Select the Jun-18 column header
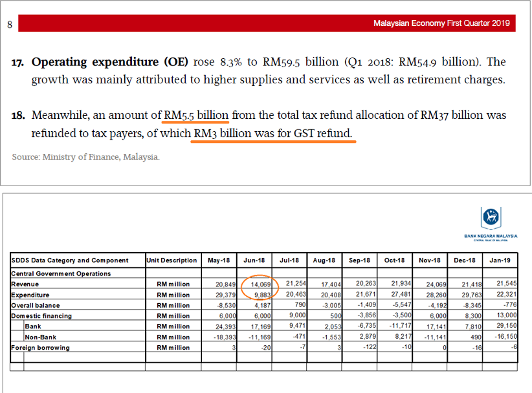The width and height of the screenshot is (532, 393). click(256, 260)
